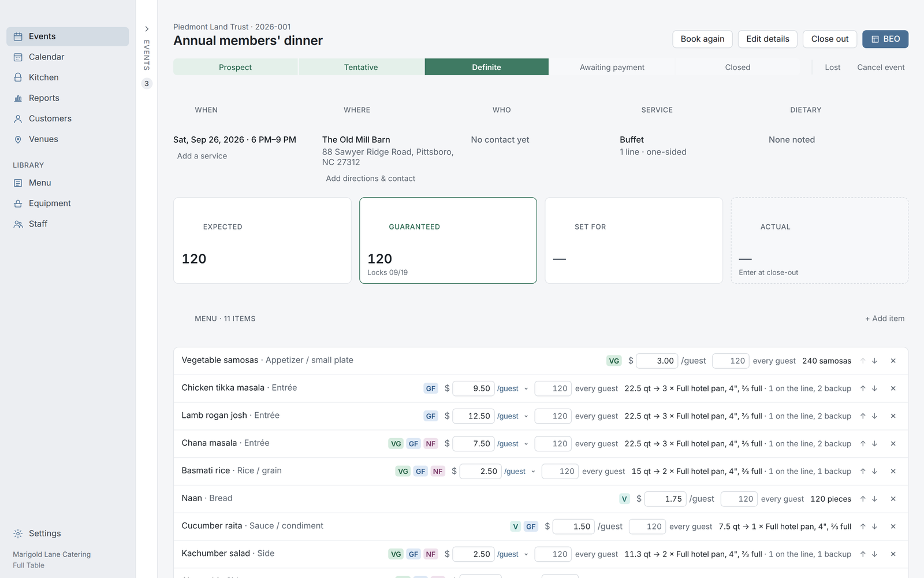Remove Vegetable samosas from menu
Screen dimensions: 924x578
pyautogui.click(x=893, y=361)
